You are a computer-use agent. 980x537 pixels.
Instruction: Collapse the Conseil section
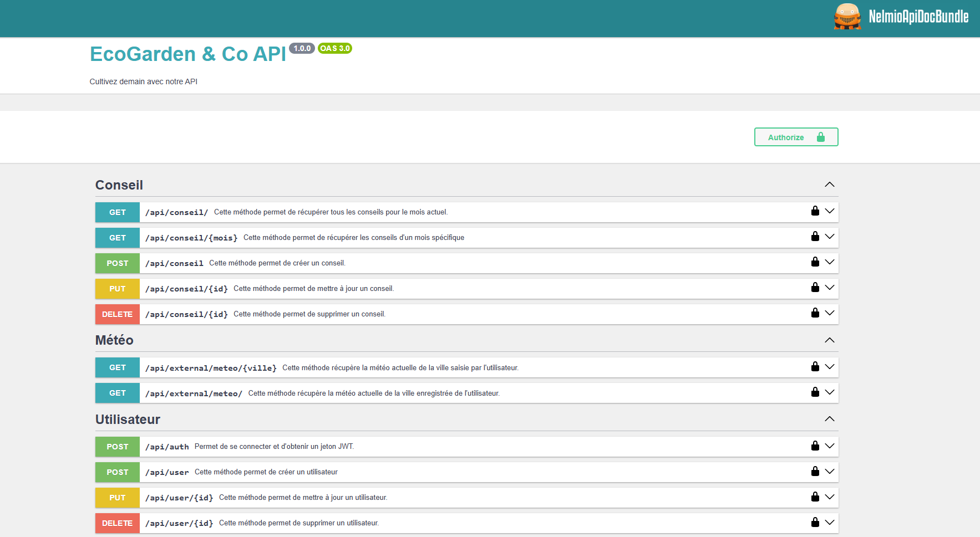tap(829, 185)
